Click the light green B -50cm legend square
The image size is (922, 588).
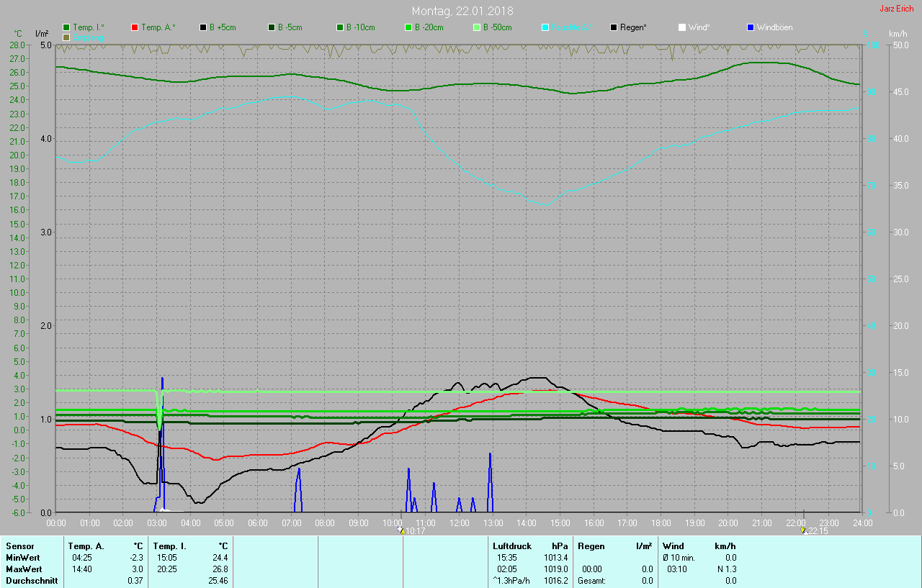click(477, 27)
